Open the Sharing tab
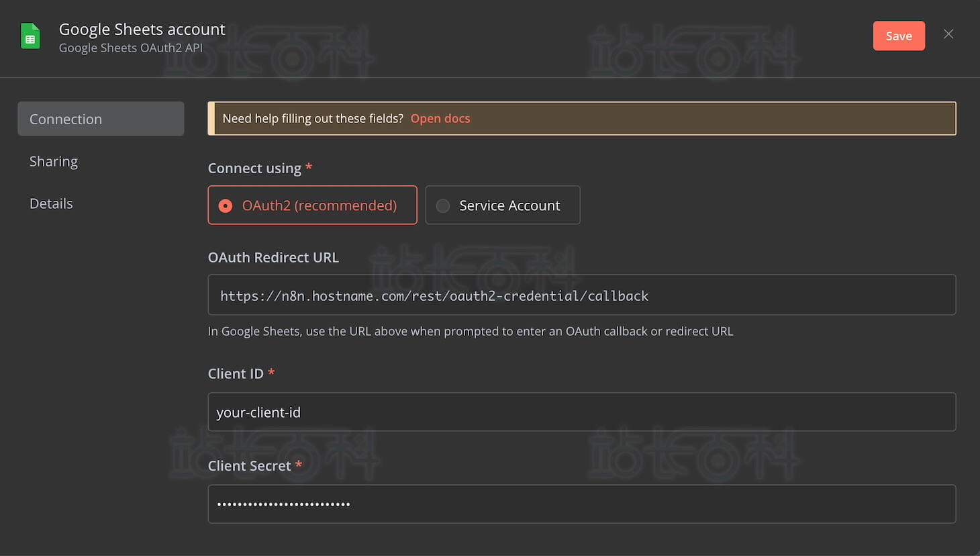This screenshot has height=556, width=980. tap(54, 161)
